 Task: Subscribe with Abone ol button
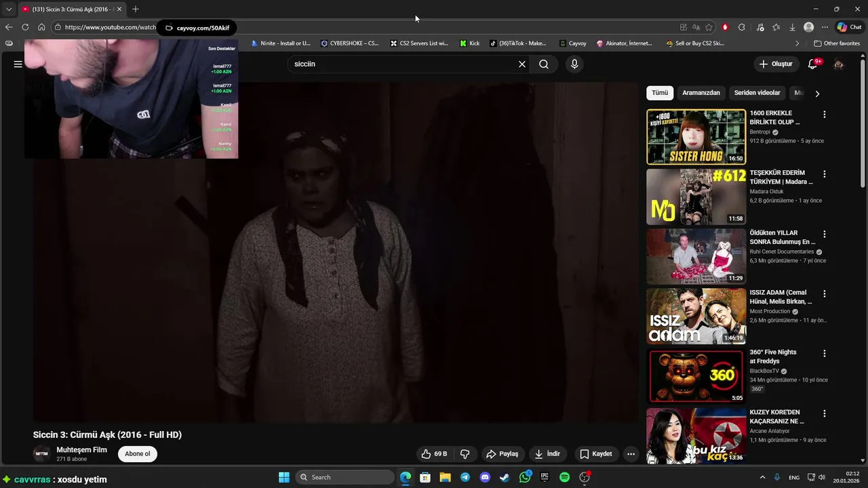click(138, 454)
